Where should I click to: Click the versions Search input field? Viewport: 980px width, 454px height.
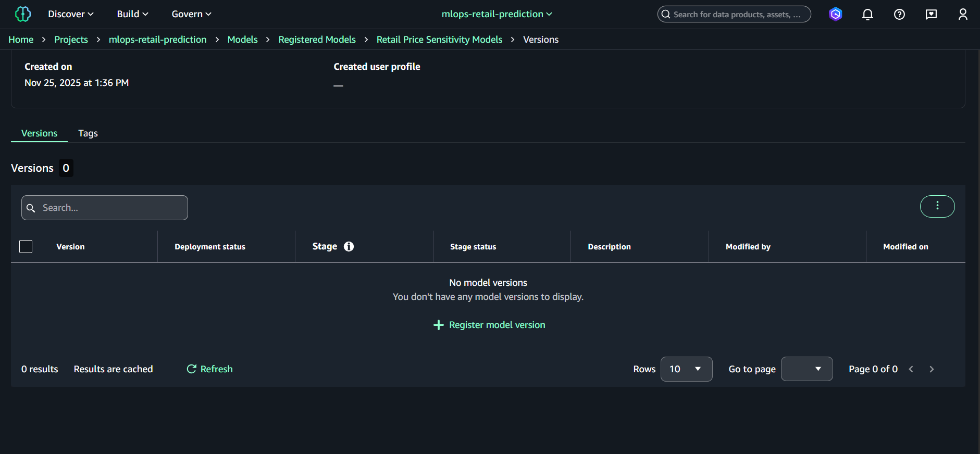coord(105,208)
